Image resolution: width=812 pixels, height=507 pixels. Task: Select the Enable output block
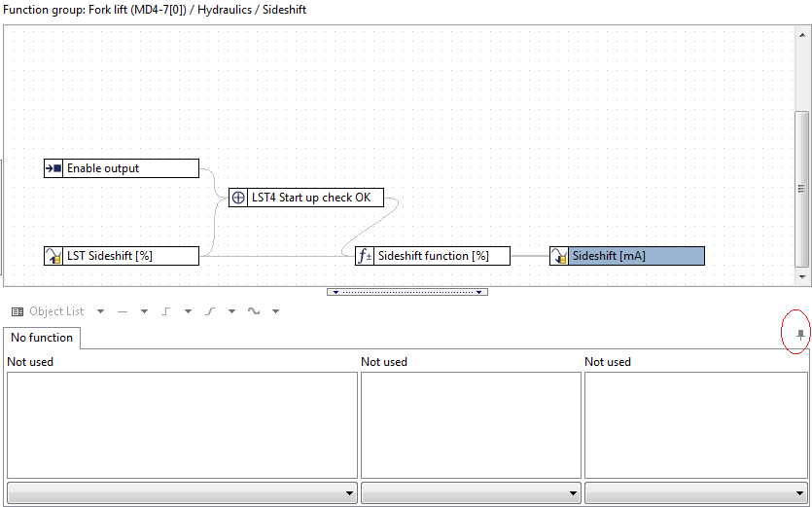pos(122,168)
